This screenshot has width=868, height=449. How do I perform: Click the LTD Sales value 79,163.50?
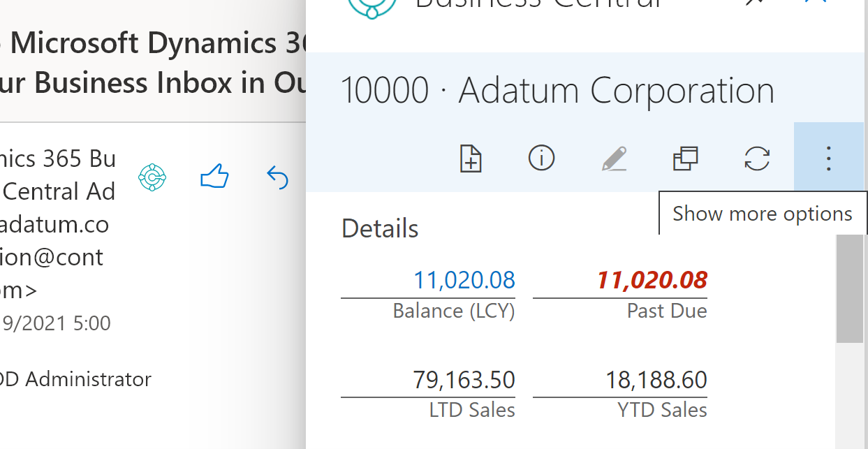[464, 381]
